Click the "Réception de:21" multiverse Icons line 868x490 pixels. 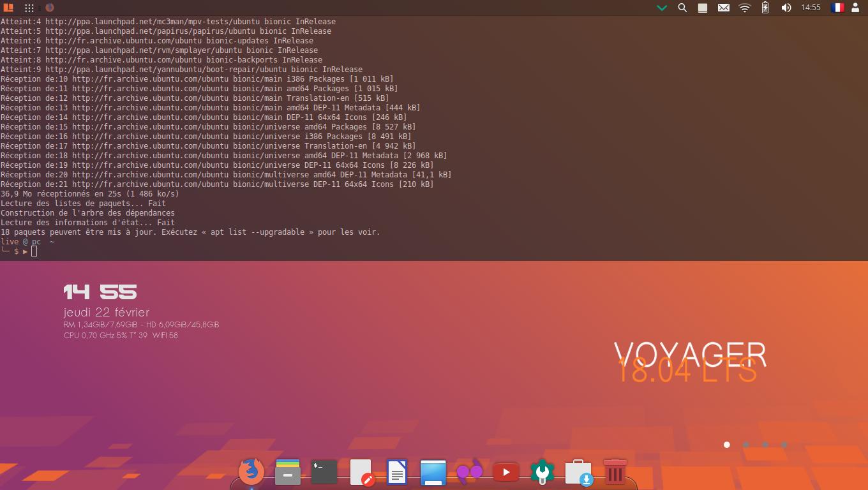point(217,184)
